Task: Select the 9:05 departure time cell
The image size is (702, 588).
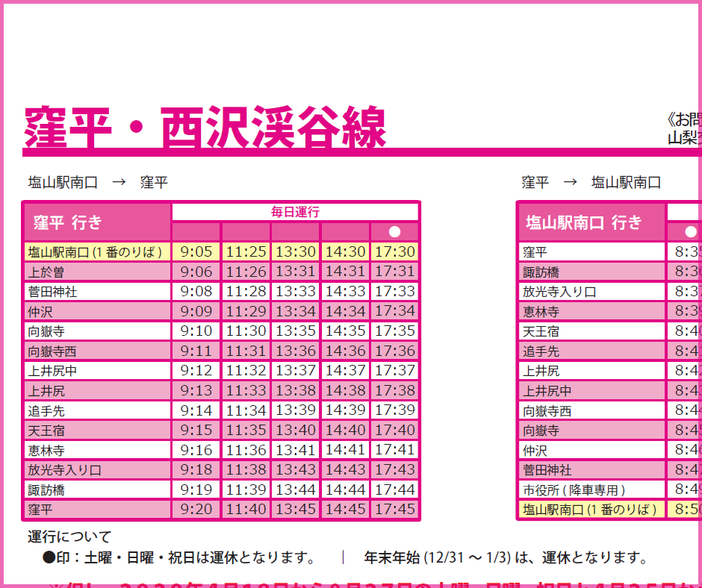Action: tap(196, 252)
